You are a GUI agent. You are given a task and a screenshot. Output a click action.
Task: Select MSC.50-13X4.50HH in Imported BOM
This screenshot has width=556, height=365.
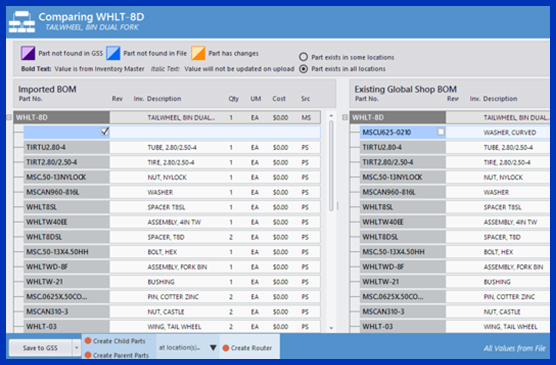click(x=66, y=252)
